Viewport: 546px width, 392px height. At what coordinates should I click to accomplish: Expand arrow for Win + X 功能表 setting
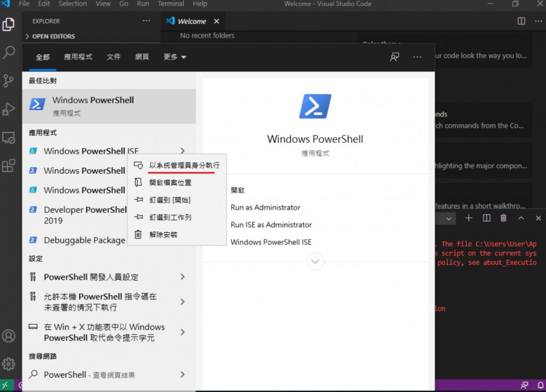pos(182,332)
